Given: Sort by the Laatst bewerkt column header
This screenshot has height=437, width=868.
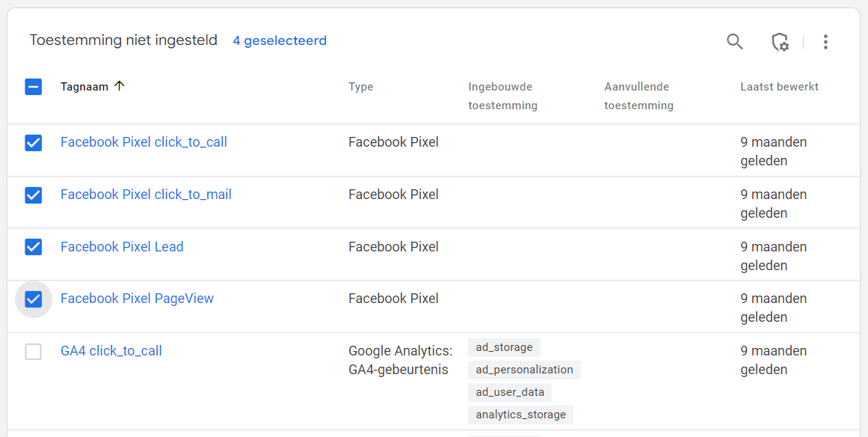Looking at the screenshot, I should (x=779, y=87).
